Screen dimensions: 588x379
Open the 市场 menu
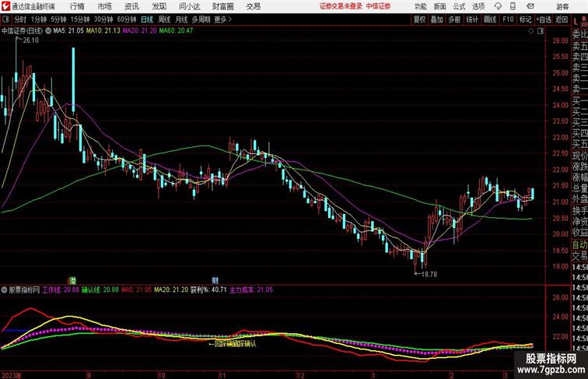tap(105, 6)
